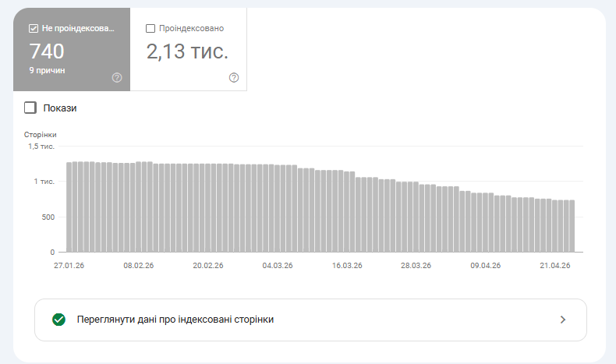The image size is (616, 364).
Task: Select the 740 not-indexed count
Action: (x=47, y=51)
